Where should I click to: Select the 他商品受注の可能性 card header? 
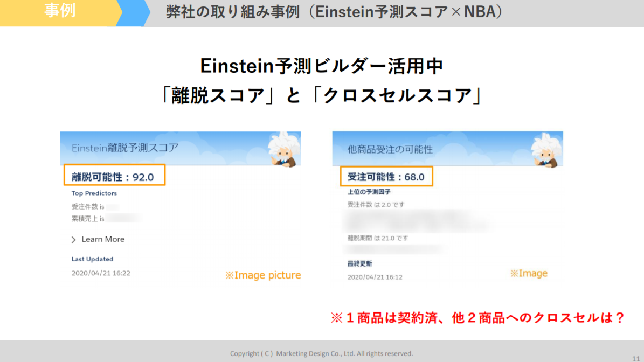390,149
